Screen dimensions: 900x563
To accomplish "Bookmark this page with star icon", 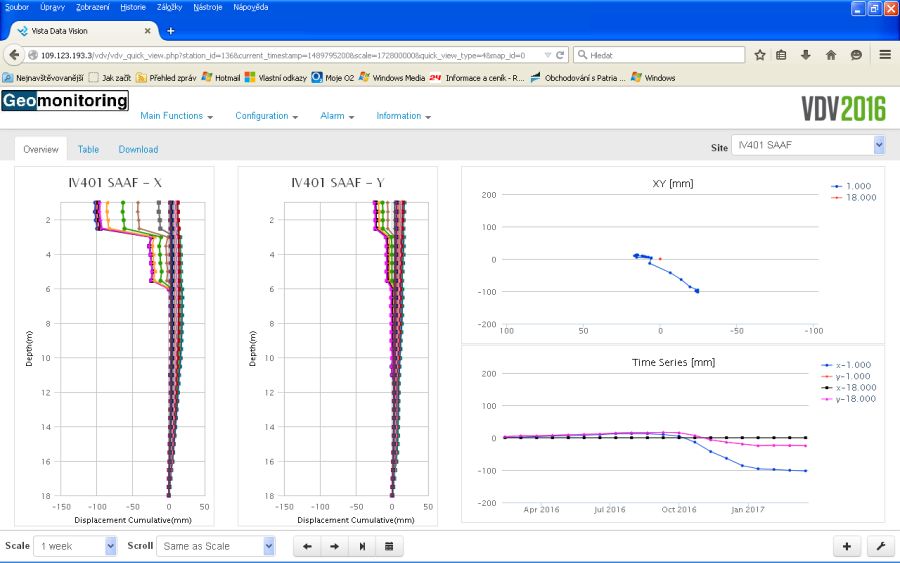I will [x=760, y=55].
